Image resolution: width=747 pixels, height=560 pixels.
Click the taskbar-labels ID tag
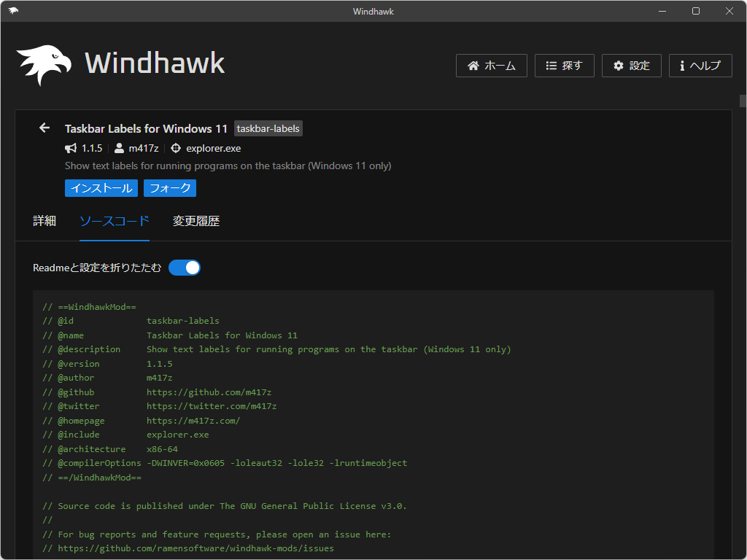[x=268, y=128]
